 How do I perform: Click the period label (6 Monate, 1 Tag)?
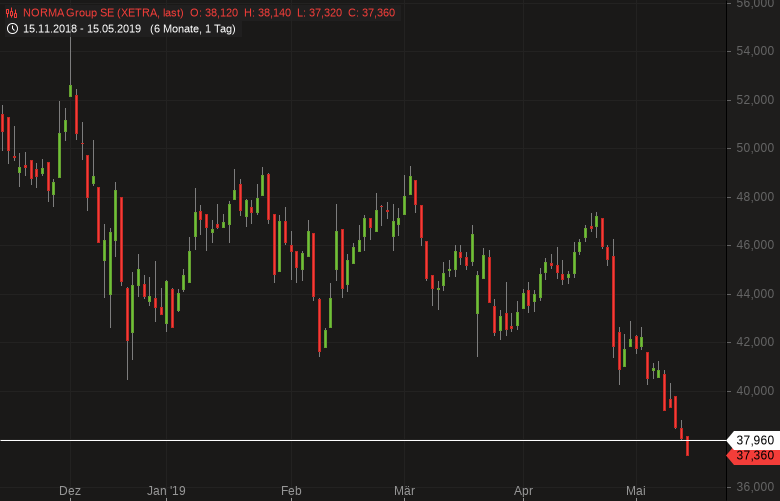(x=193, y=29)
